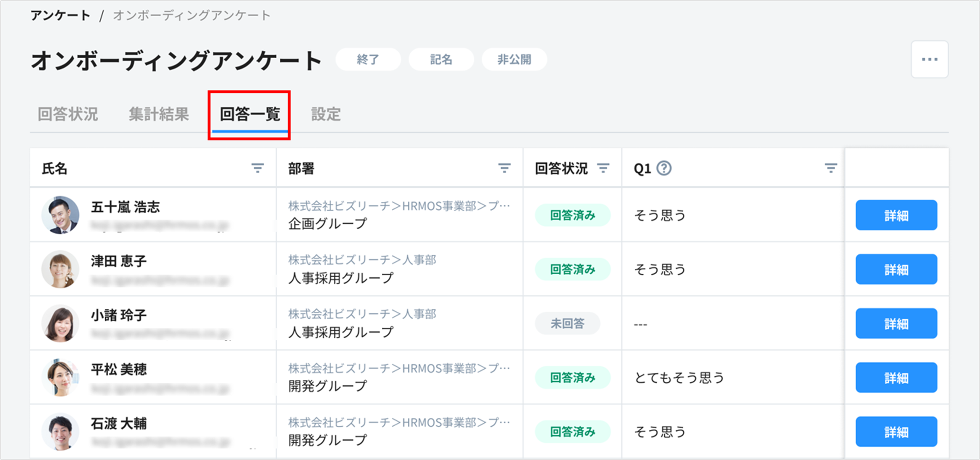This screenshot has height=460, width=980.
Task: Show 詳細 for 石渡 大輔
Action: pyautogui.click(x=896, y=432)
